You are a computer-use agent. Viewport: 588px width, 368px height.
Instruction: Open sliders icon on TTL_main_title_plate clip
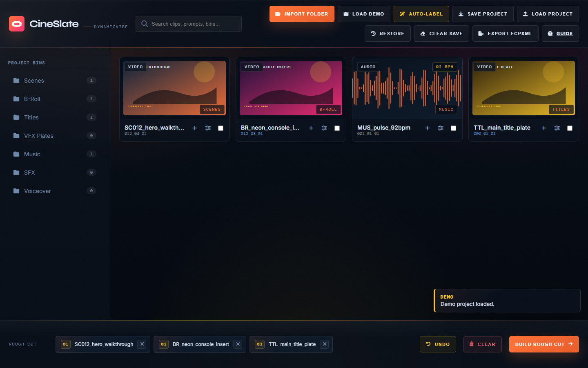point(557,128)
